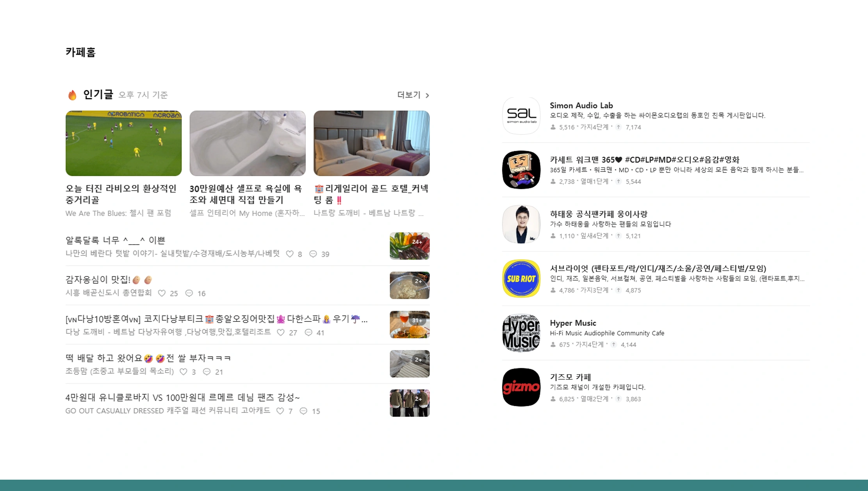Open the hotel room post thumbnail
The height and width of the screenshot is (491, 868).
pyautogui.click(x=371, y=143)
